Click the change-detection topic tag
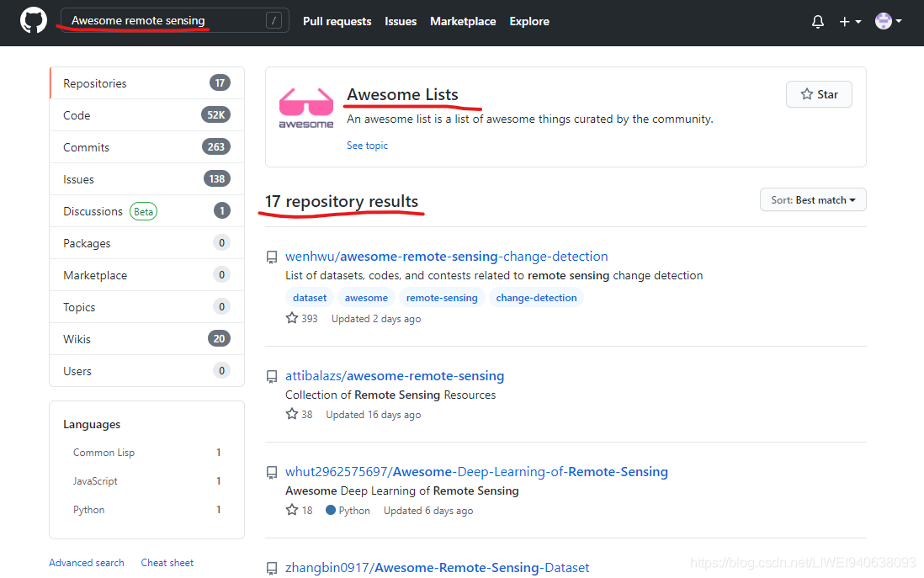 pos(536,298)
